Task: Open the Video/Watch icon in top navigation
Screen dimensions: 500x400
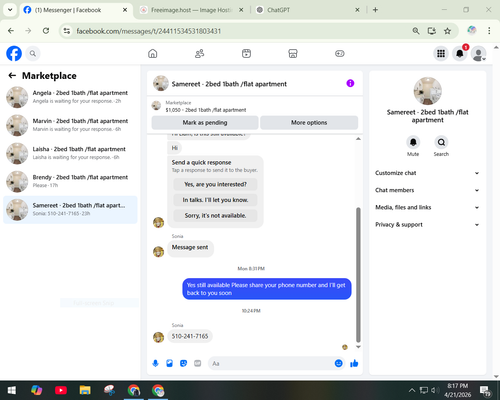Action: pos(246,53)
